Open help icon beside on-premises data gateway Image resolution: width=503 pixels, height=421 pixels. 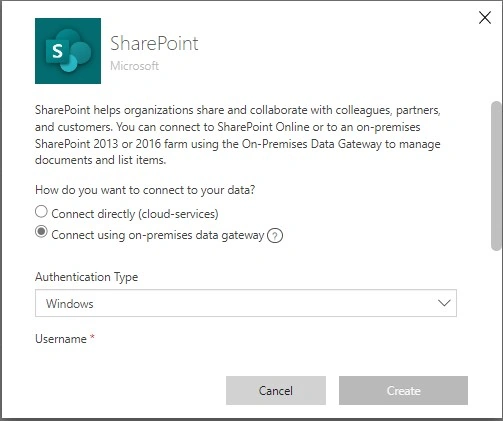pyautogui.click(x=275, y=236)
